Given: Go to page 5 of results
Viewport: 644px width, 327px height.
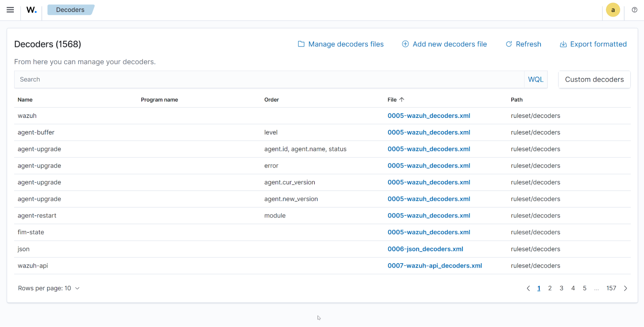Looking at the screenshot, I should [584, 288].
